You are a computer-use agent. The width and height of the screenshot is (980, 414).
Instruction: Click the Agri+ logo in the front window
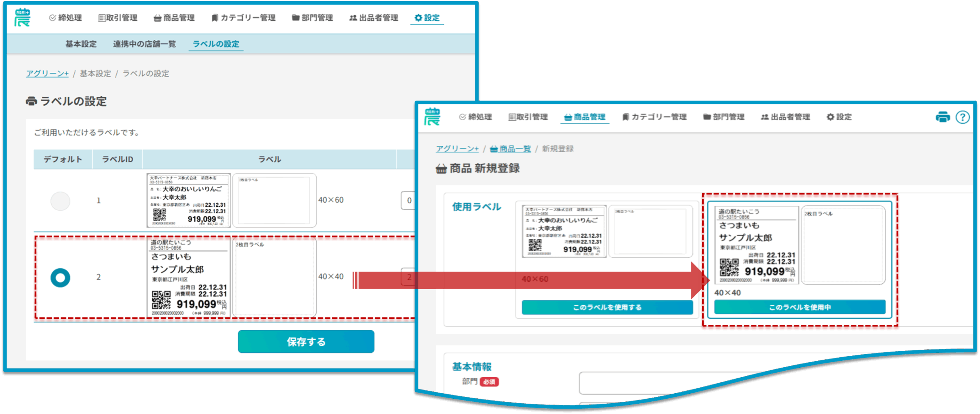432,116
